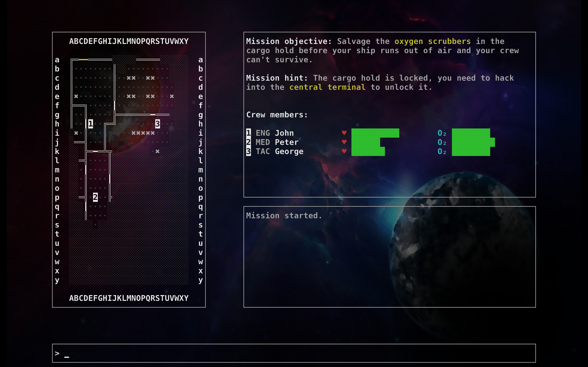Click the 'Mission started.' log message
588x367 pixels.
pos(284,216)
